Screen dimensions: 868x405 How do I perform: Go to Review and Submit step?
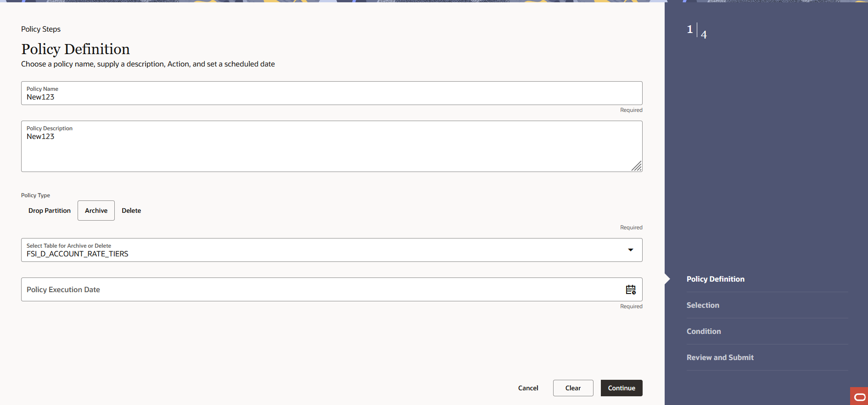720,357
